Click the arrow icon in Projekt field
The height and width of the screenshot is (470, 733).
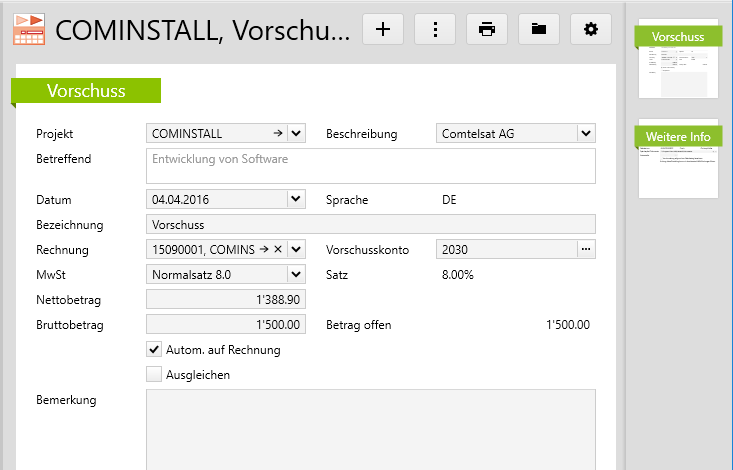277,133
